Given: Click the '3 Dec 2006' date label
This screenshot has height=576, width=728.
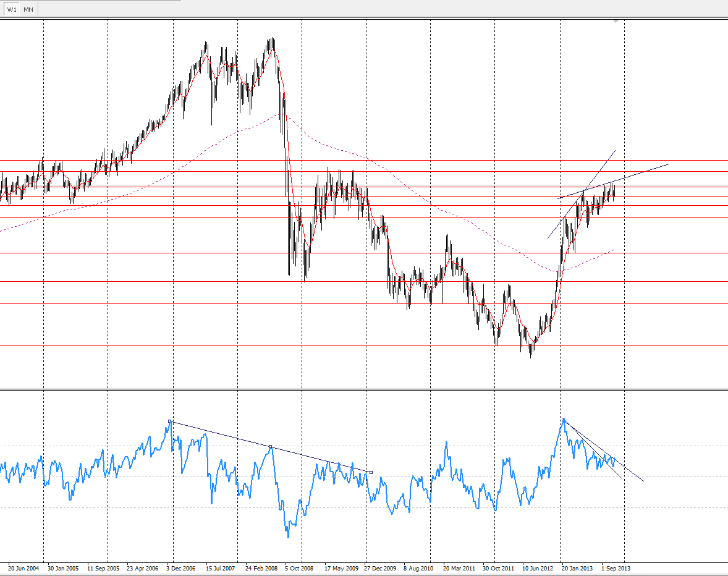Looking at the screenshot, I should click(x=181, y=568).
